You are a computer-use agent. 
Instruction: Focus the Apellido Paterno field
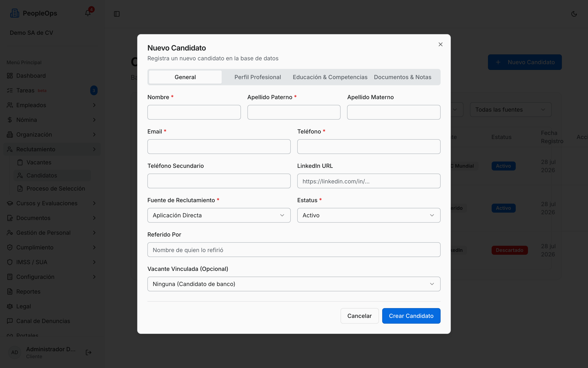click(294, 112)
